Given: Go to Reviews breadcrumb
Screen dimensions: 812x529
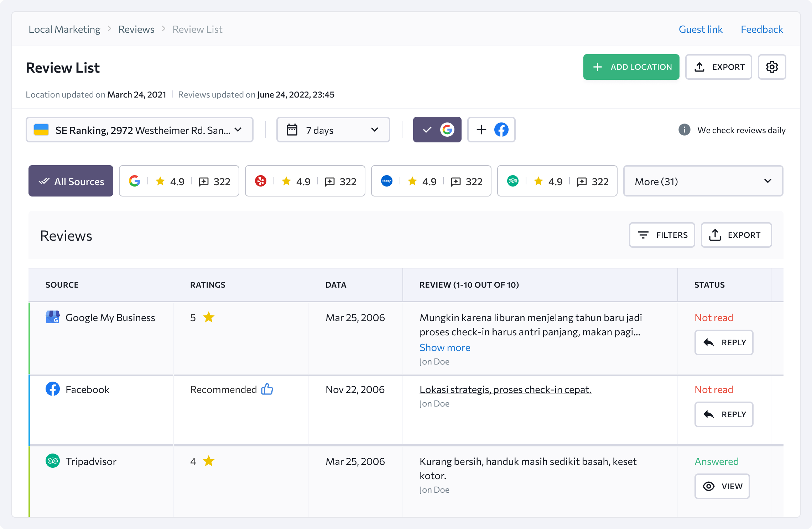Looking at the screenshot, I should click(x=136, y=29).
